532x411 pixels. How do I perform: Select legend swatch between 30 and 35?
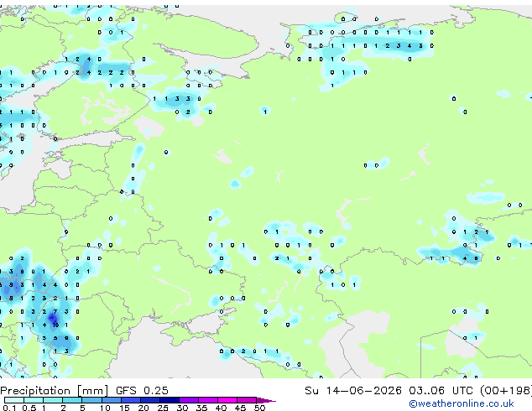pos(188,400)
